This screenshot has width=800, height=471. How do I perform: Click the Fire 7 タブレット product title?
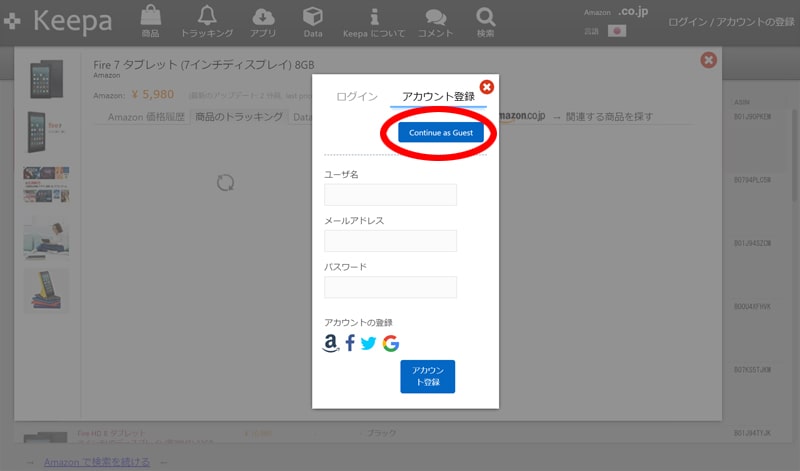click(x=204, y=65)
